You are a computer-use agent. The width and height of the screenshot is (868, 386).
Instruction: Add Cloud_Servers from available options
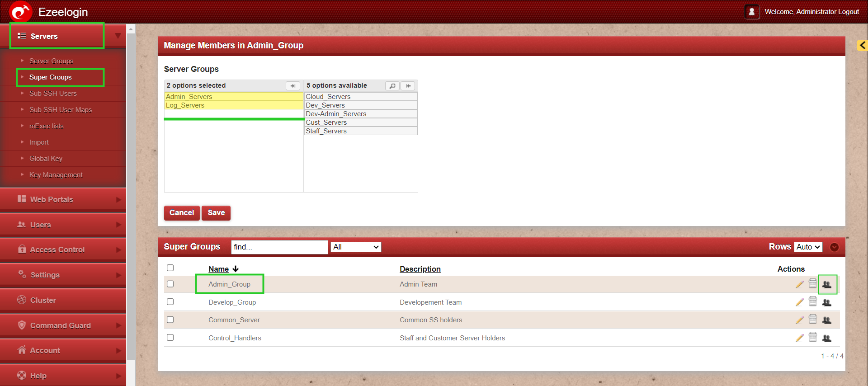361,97
